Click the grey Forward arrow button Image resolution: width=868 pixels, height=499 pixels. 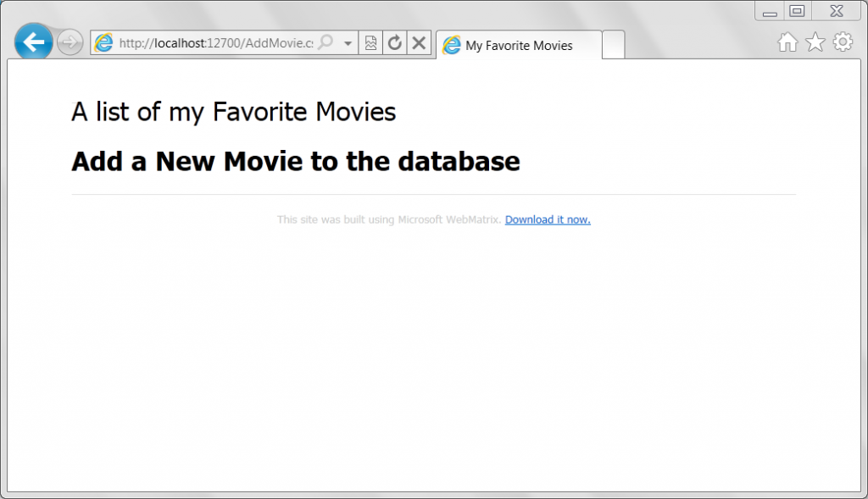click(70, 42)
